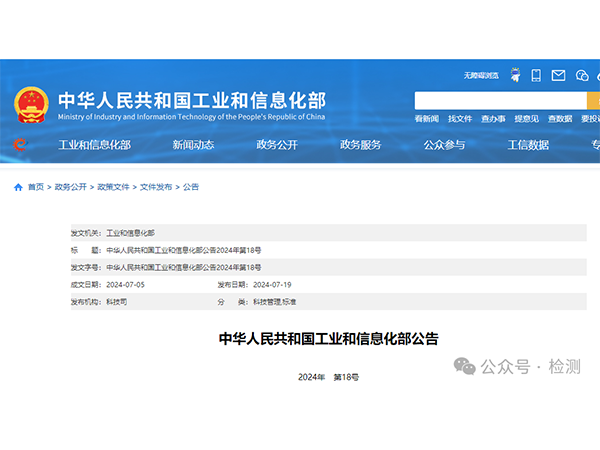
Task: Click the 查办事 quick link
Action: [493, 119]
